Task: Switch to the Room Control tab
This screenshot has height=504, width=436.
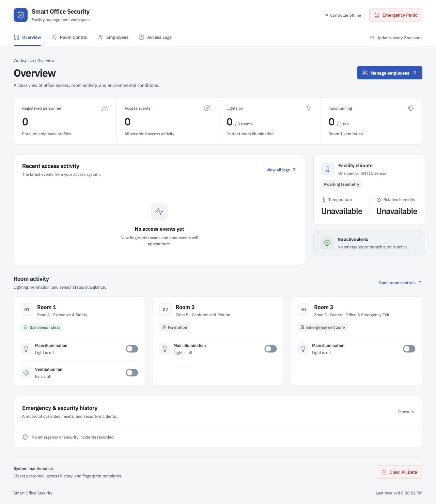Action: 69,37
